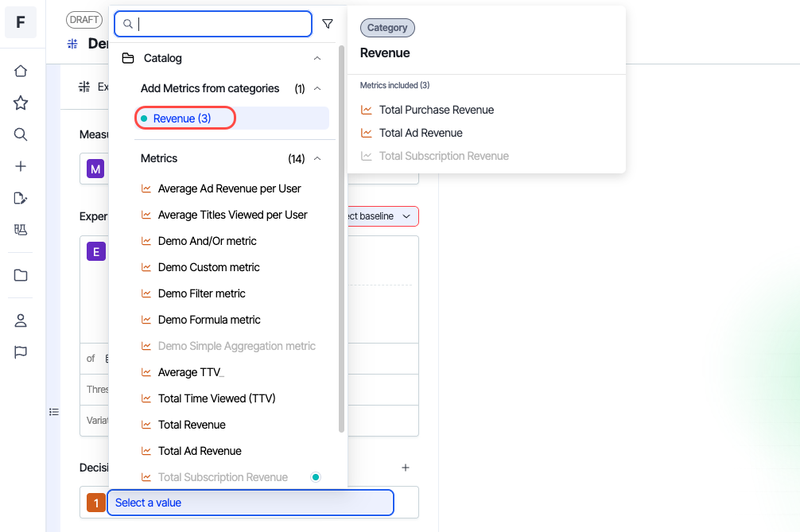Open Favorites star icon in sidebar

21,103
